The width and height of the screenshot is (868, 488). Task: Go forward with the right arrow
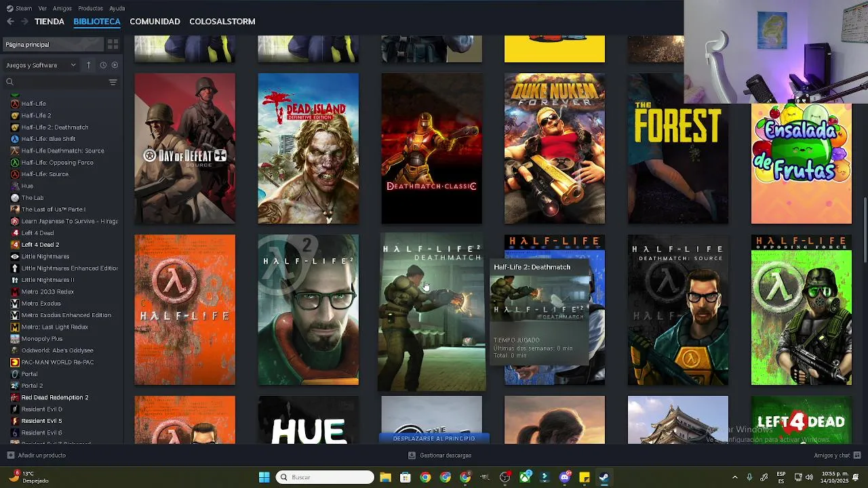(x=24, y=22)
